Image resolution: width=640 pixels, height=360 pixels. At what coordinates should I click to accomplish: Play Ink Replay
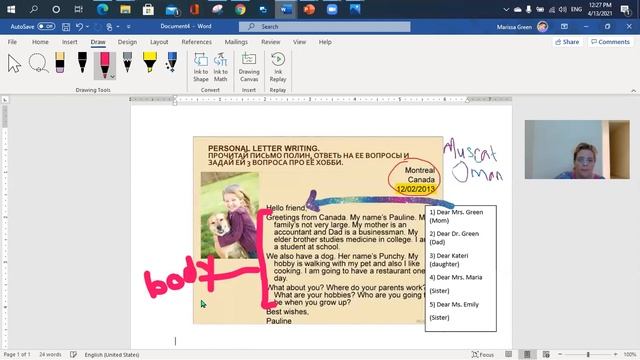click(278, 67)
